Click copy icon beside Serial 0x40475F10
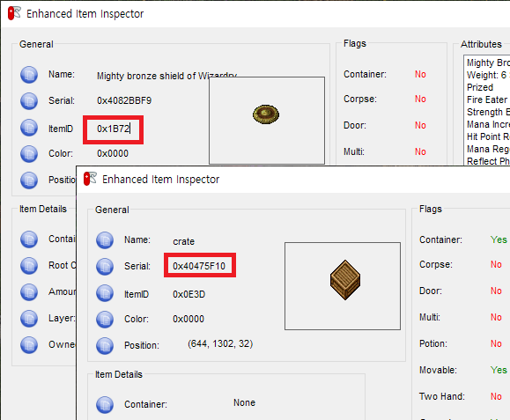The image size is (510, 420). 105,267
